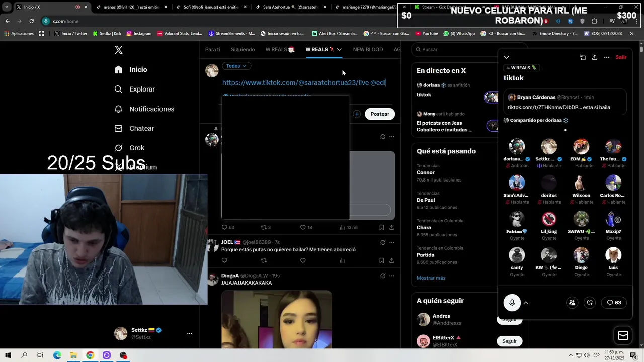Repost JOEL's post
Image resolution: width=644 pixels, height=362 pixels.
(264, 260)
